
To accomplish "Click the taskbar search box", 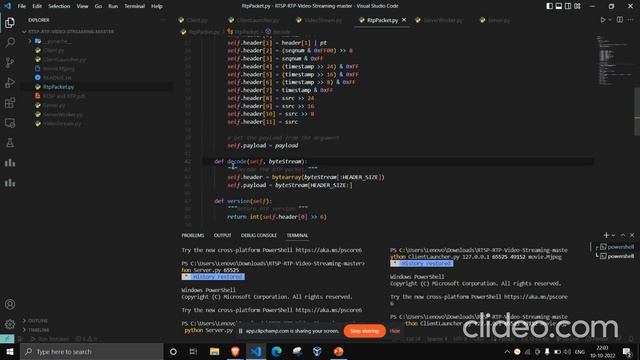I will tap(92, 351).
